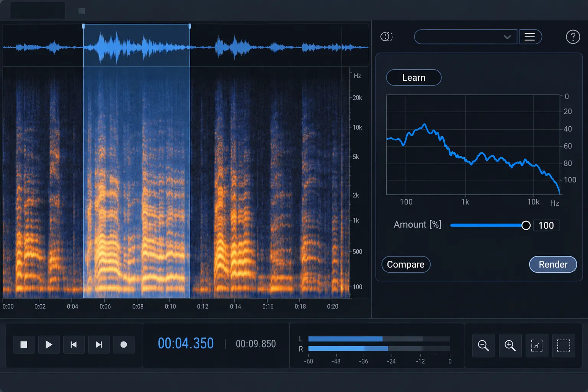
Task: Skip back to the start
Action: (x=73, y=345)
